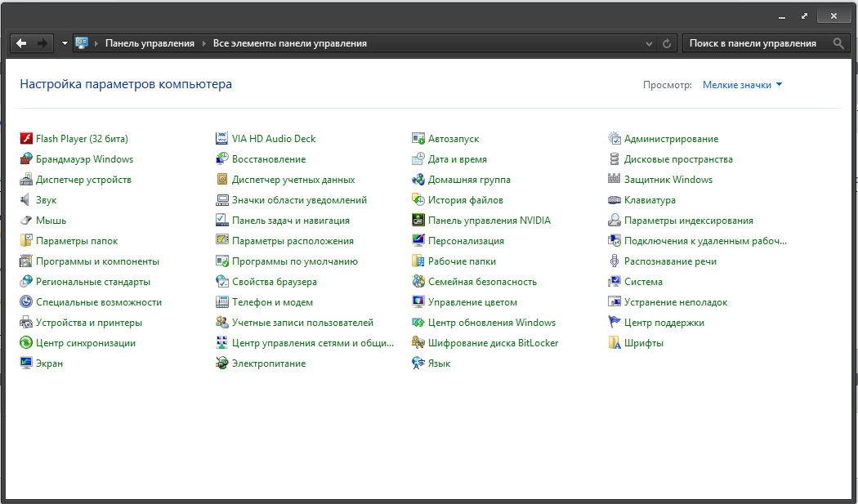Image resolution: width=858 pixels, height=504 pixels.
Task: Open Региональные стандарты
Action: [x=93, y=282]
